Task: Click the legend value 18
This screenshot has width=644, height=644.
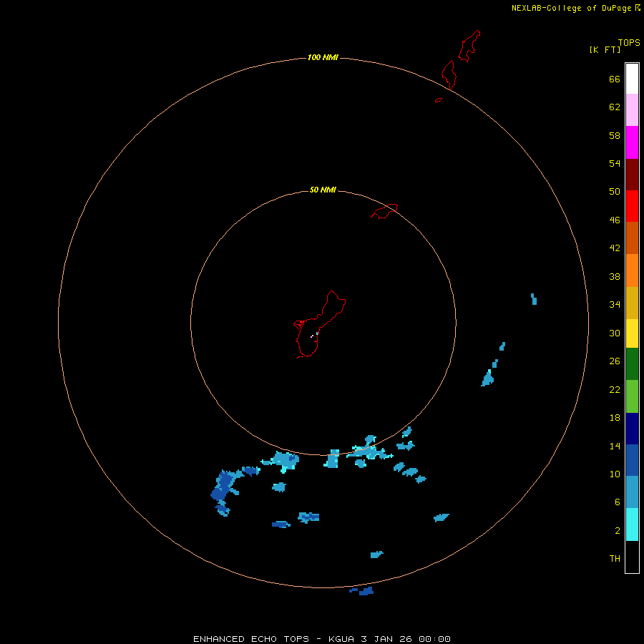Action: (615, 418)
